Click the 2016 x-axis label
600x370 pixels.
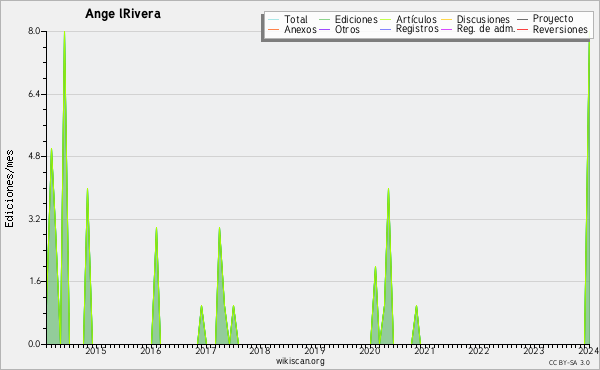(x=150, y=350)
